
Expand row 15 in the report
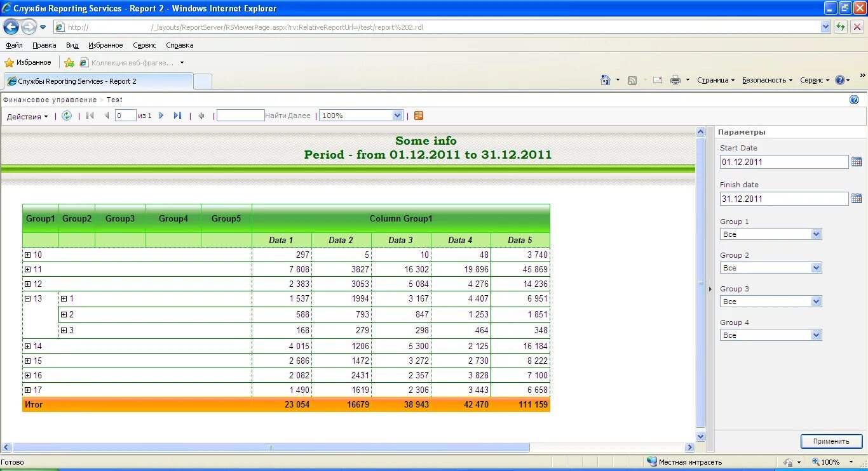(x=27, y=361)
